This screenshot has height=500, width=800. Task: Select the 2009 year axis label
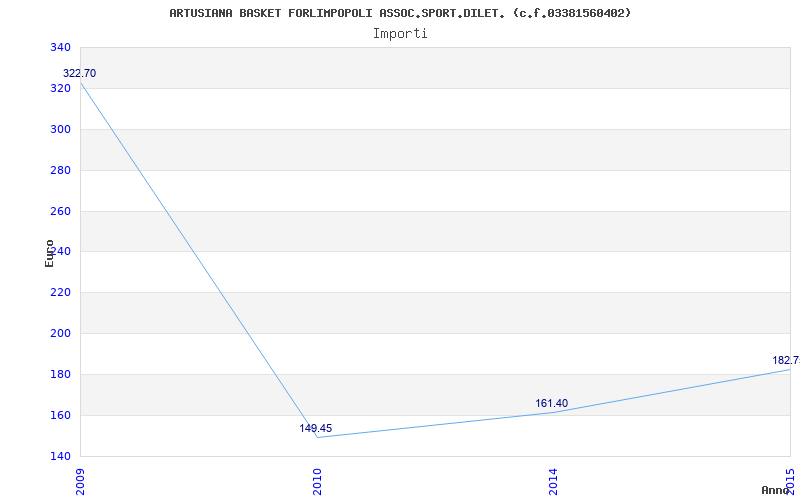pos(80,482)
